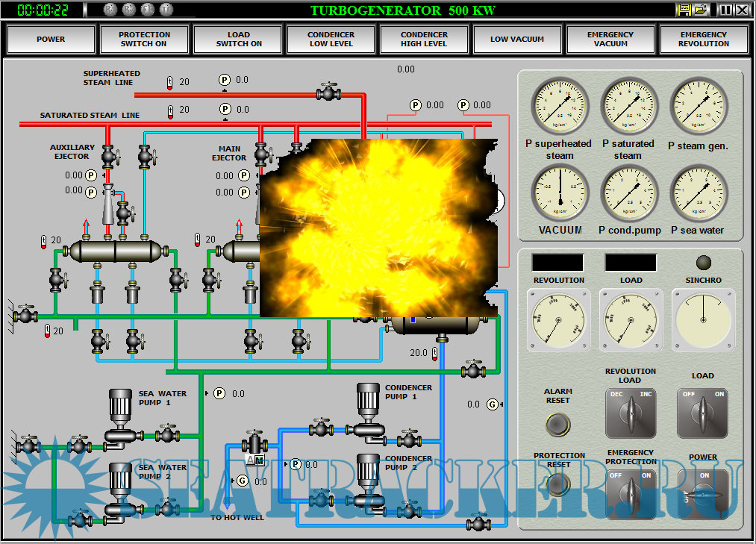This screenshot has height=544, width=756.
Task: Click the G flow indicator above TO HOT WELL
Action: pyautogui.click(x=242, y=481)
